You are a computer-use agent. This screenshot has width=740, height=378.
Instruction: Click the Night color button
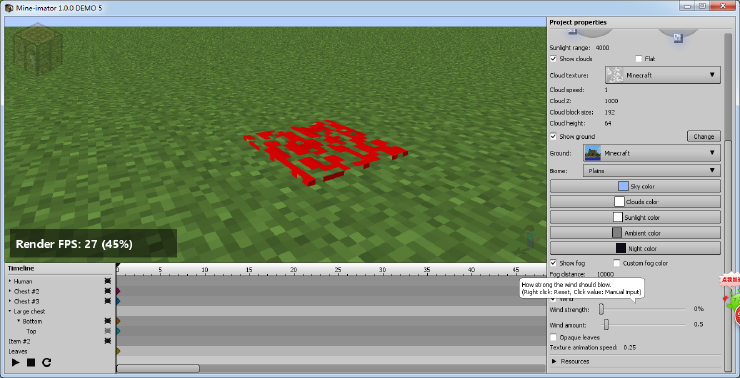[635, 248]
